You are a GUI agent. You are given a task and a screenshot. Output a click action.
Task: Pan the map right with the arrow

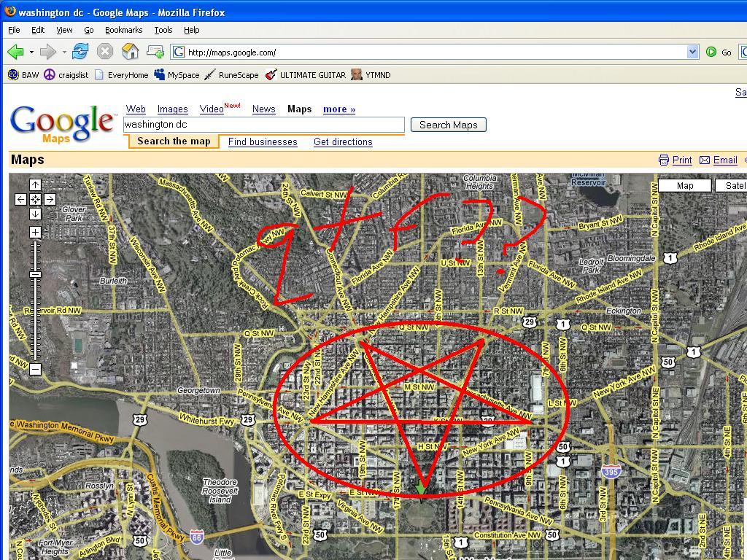point(50,199)
